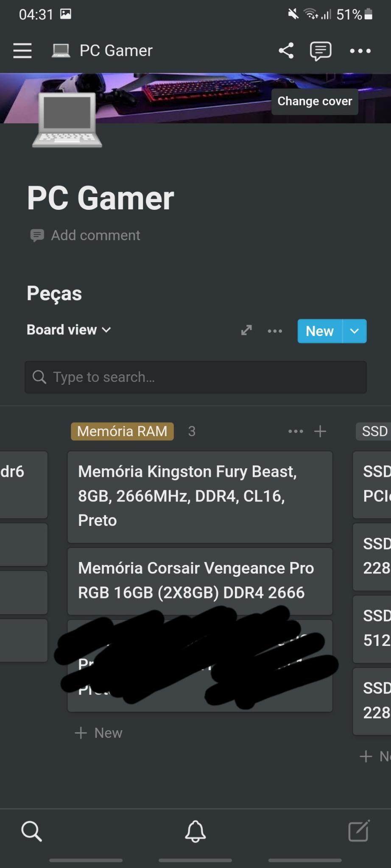Tap the muted sound status icon
The height and width of the screenshot is (868, 391).
(293, 14)
